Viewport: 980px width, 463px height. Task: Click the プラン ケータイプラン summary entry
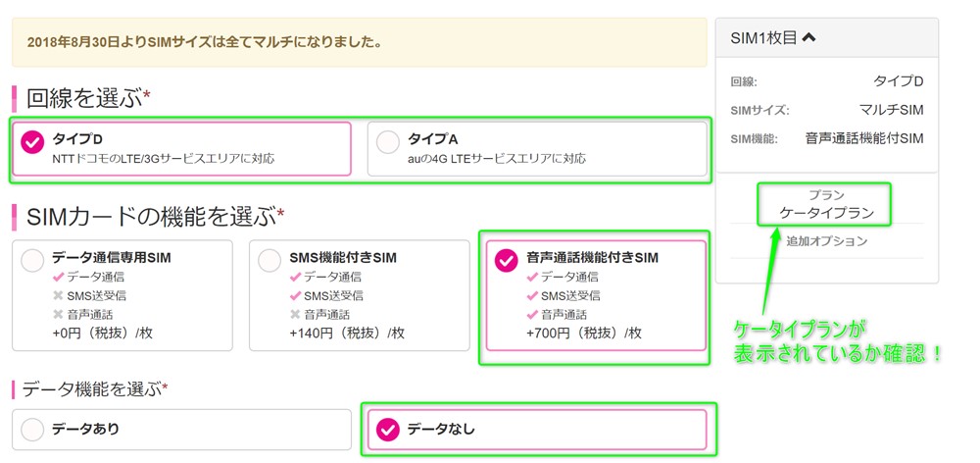click(x=826, y=204)
